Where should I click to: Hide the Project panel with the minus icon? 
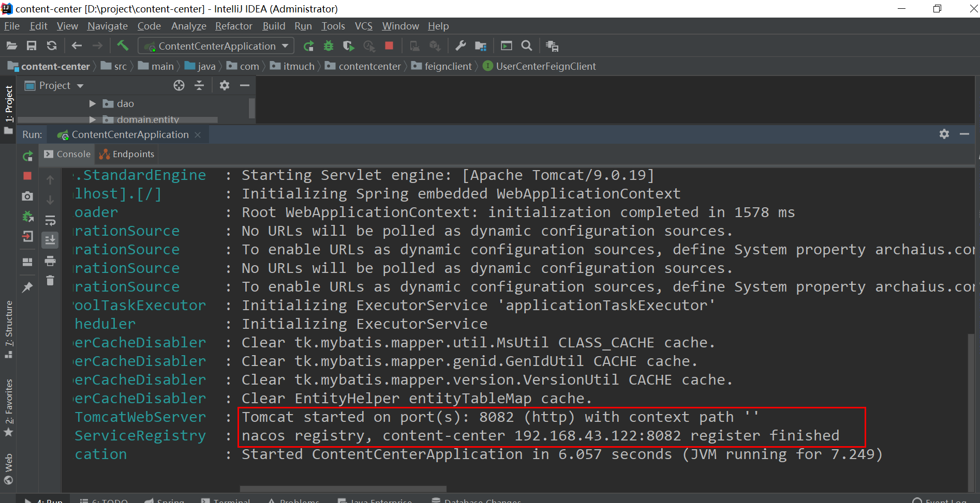(245, 85)
